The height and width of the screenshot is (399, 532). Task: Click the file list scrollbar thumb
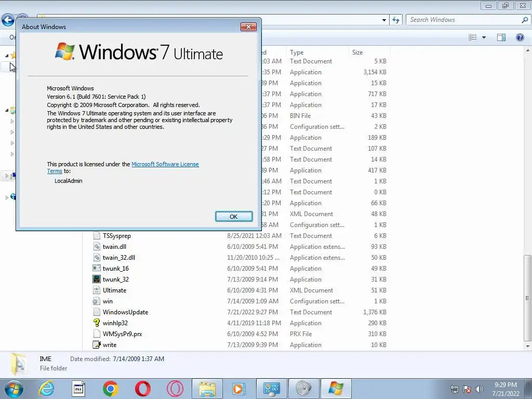point(527,298)
